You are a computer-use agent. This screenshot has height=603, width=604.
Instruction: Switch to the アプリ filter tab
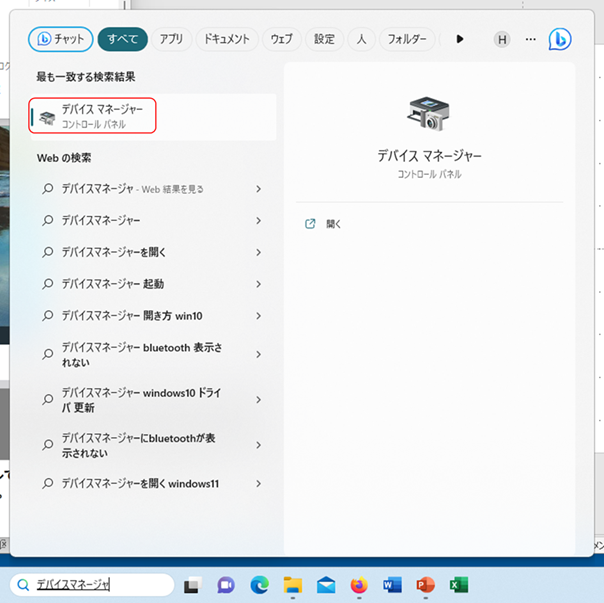[x=171, y=39]
